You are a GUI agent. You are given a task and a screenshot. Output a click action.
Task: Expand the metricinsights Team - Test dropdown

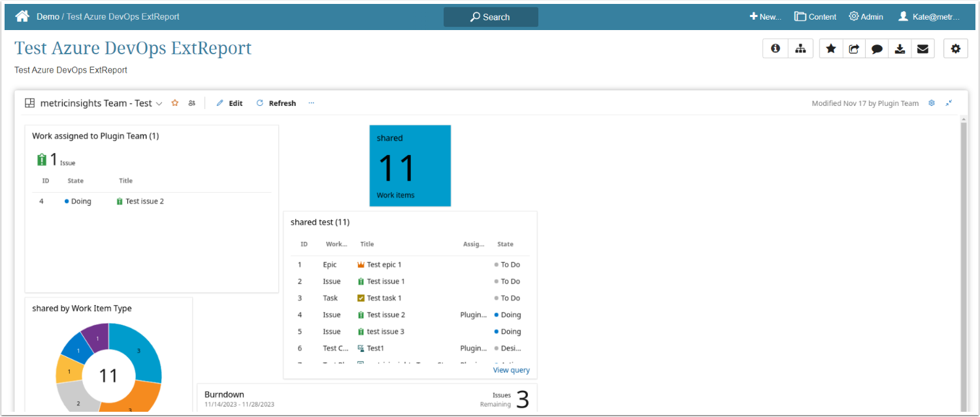(x=159, y=104)
